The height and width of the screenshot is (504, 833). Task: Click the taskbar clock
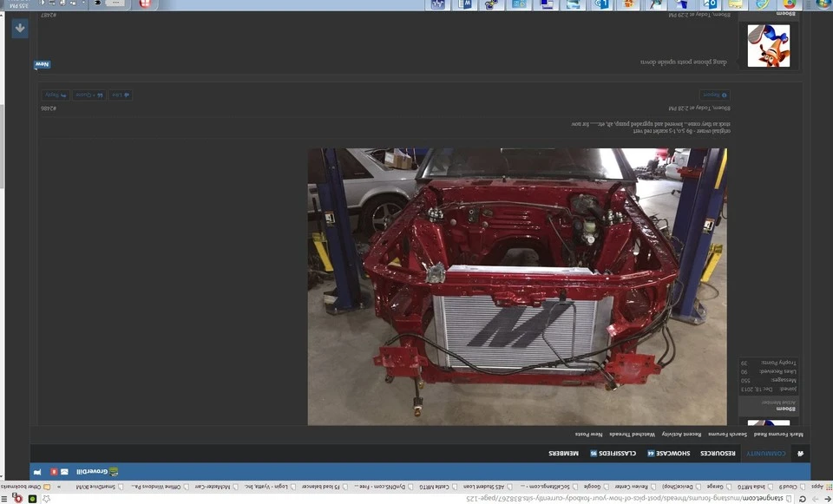click(x=18, y=5)
